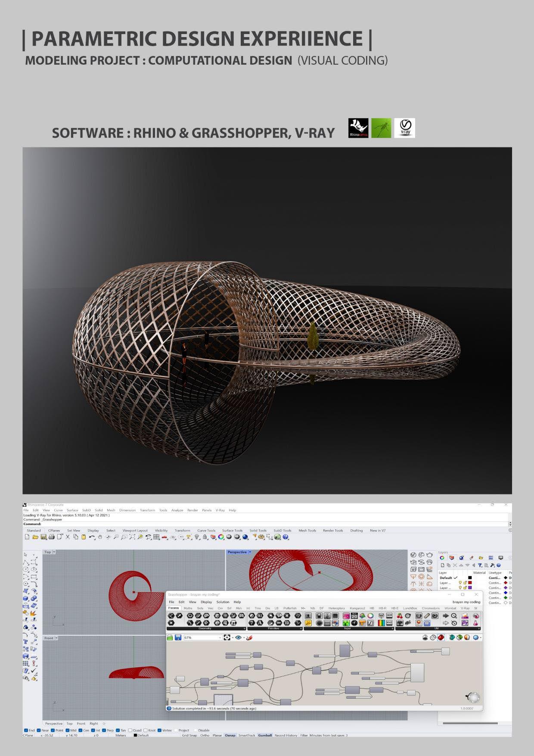Expand the Input group panel in Grasshopper
The image size is (534, 756).
click(392, 628)
